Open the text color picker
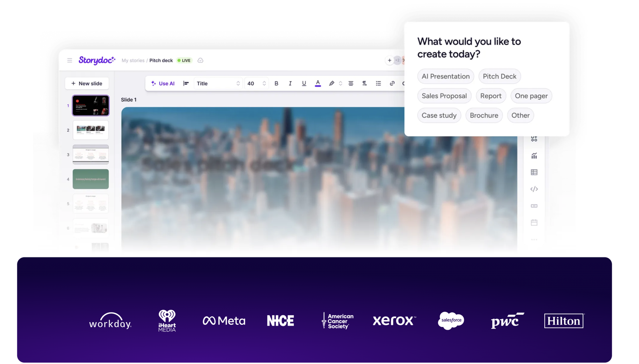The width and height of the screenshot is (639, 364). click(x=318, y=83)
